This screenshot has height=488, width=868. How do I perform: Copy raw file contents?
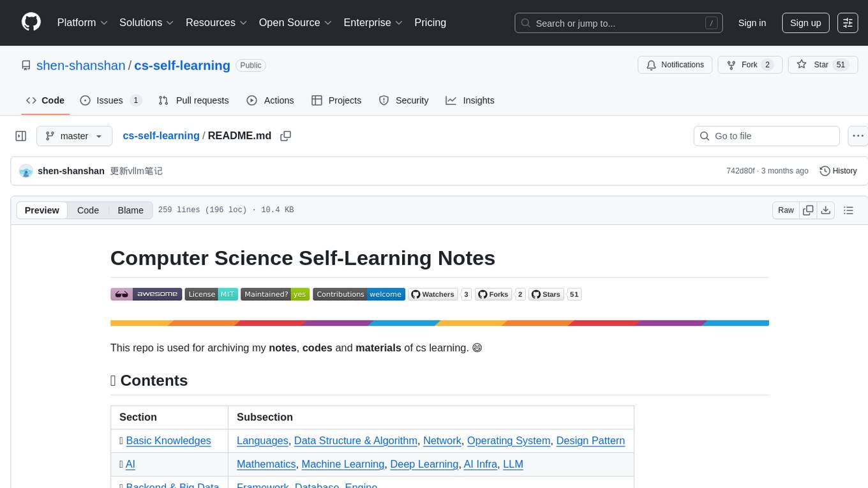click(x=808, y=210)
